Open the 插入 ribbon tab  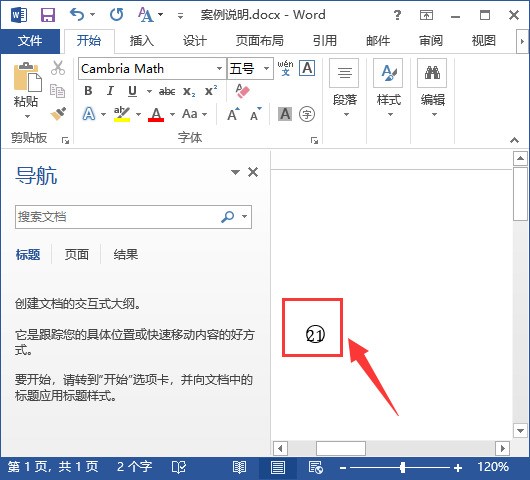[x=142, y=41]
